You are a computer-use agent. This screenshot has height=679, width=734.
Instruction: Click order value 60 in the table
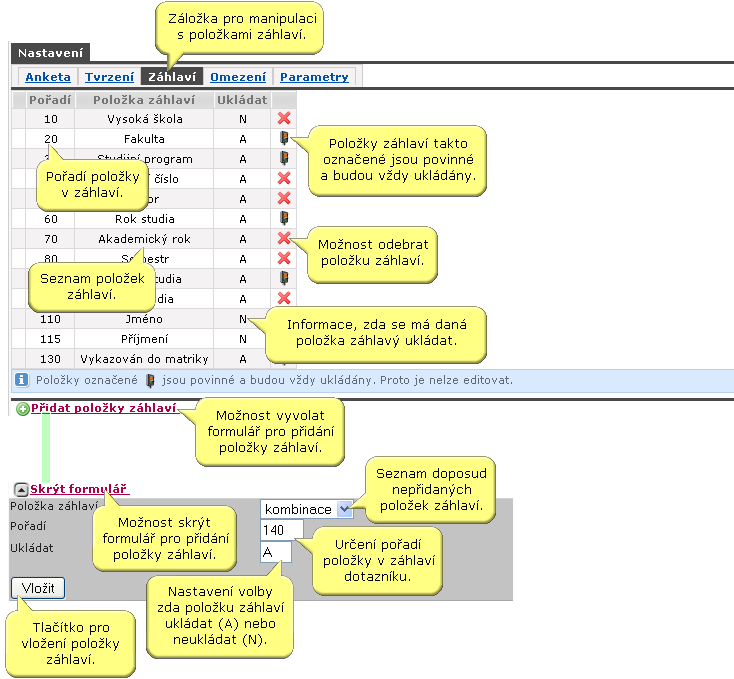tap(51, 219)
